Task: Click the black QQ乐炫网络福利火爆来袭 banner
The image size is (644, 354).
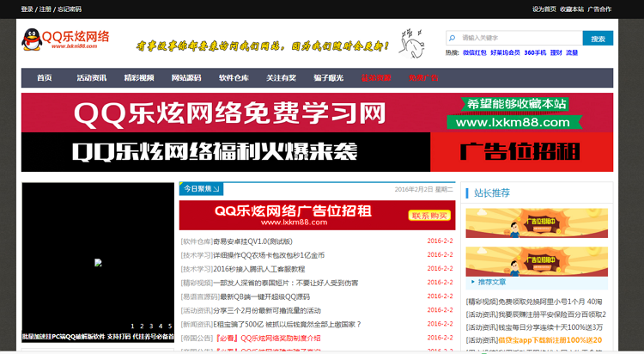Action: pyautogui.click(x=226, y=152)
